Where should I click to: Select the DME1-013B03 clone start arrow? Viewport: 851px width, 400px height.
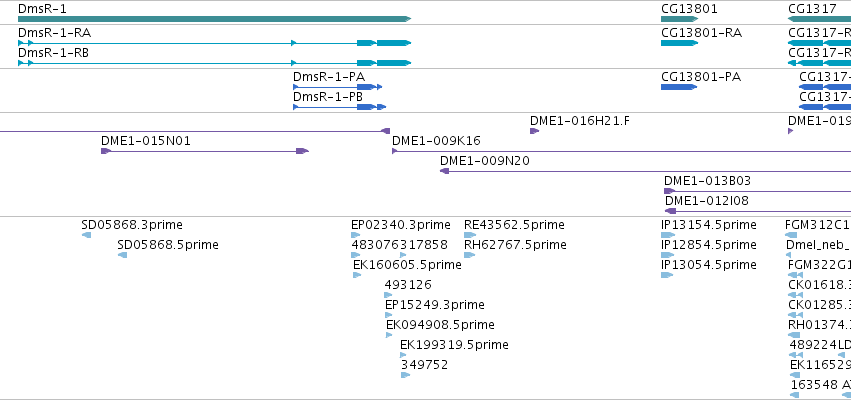[x=670, y=191]
